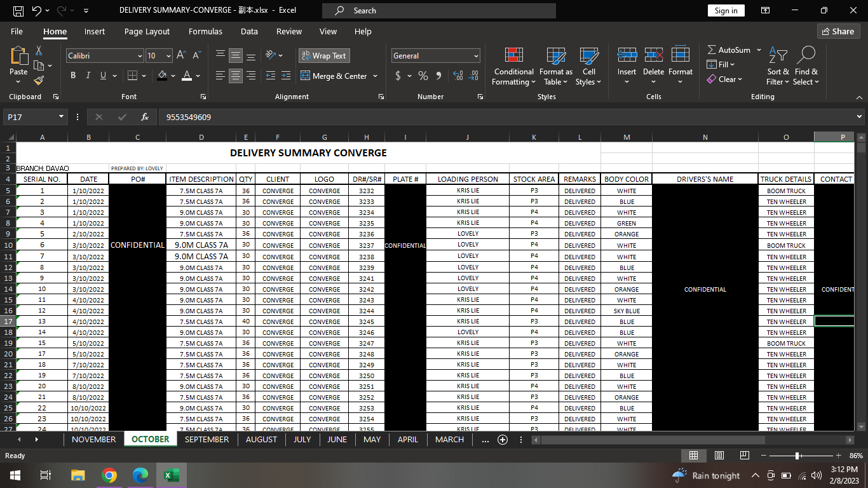Toggle Italic formatting
This screenshot has width=868, height=488.
tap(88, 76)
